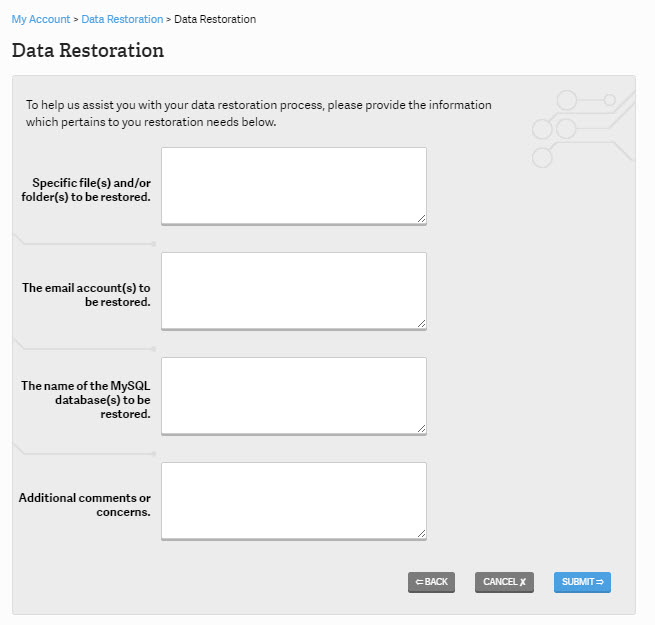This screenshot has width=655, height=625.
Task: Click the "email account(s) to be restored" label
Action: coord(88,295)
